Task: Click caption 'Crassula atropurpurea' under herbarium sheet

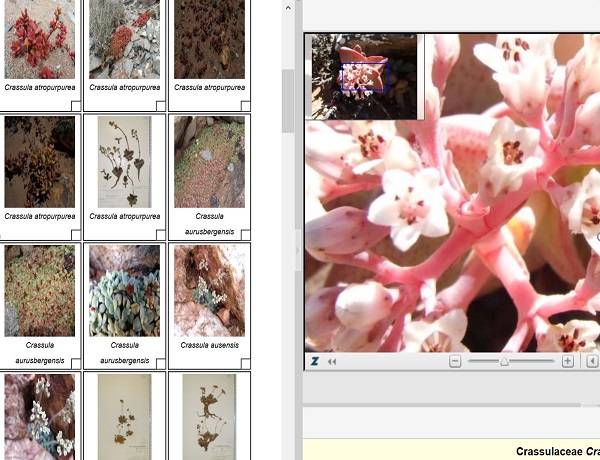Action: click(125, 217)
